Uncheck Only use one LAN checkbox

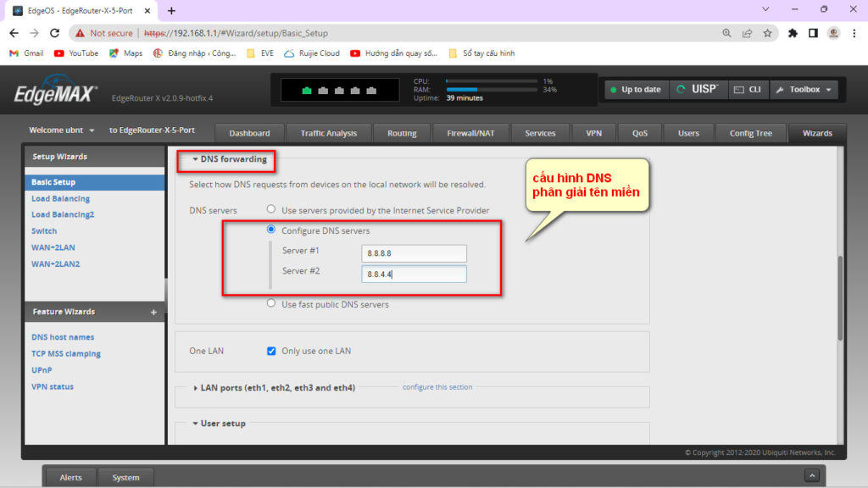coord(272,351)
